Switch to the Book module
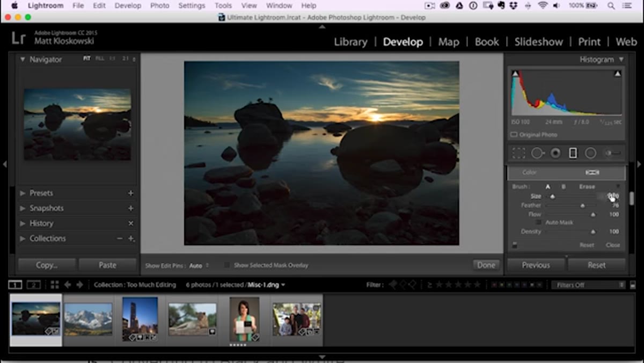The image size is (644, 363). click(x=487, y=42)
